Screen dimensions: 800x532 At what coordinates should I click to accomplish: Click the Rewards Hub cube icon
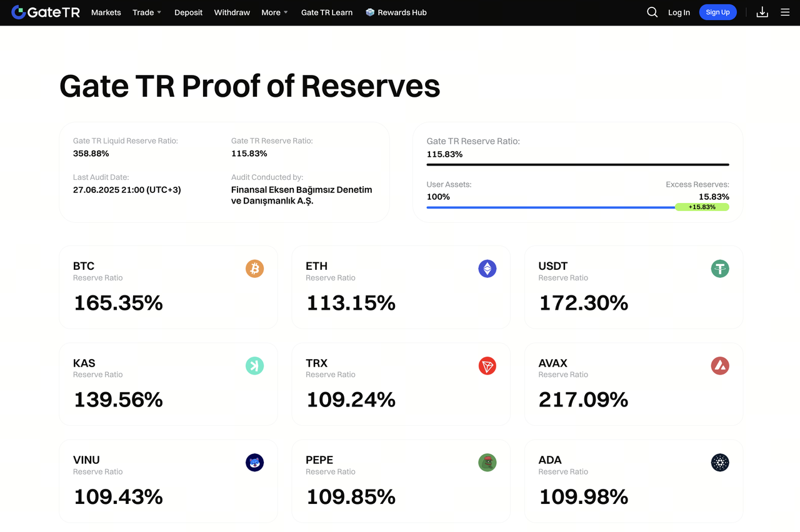point(370,12)
